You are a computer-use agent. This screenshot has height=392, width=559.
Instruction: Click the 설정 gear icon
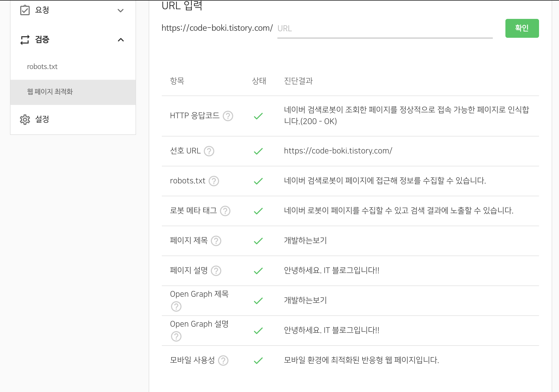point(25,120)
